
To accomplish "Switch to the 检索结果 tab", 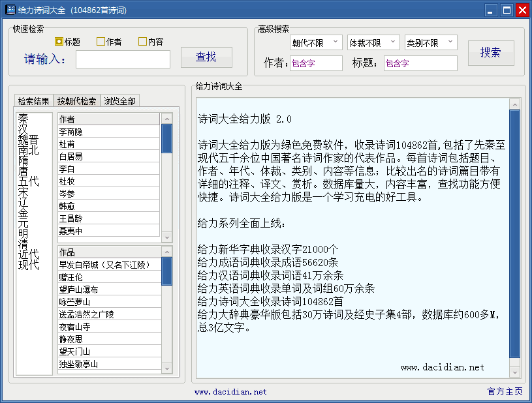I will point(33,101).
